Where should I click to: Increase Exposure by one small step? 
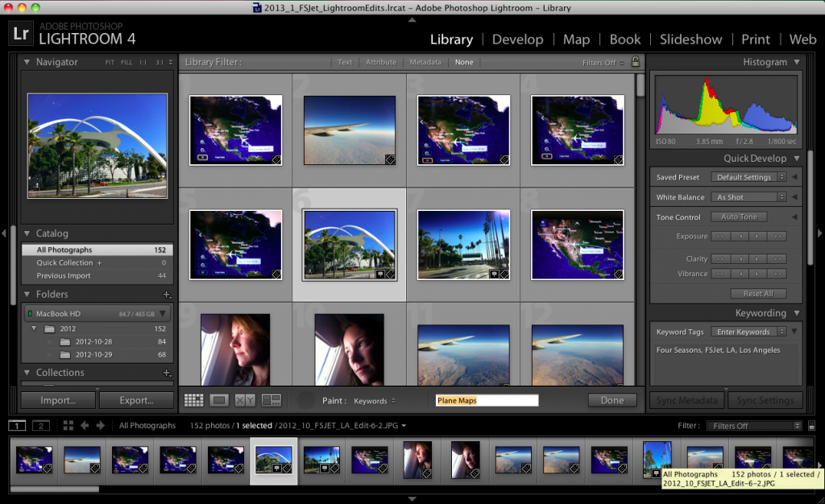pyautogui.click(x=757, y=237)
